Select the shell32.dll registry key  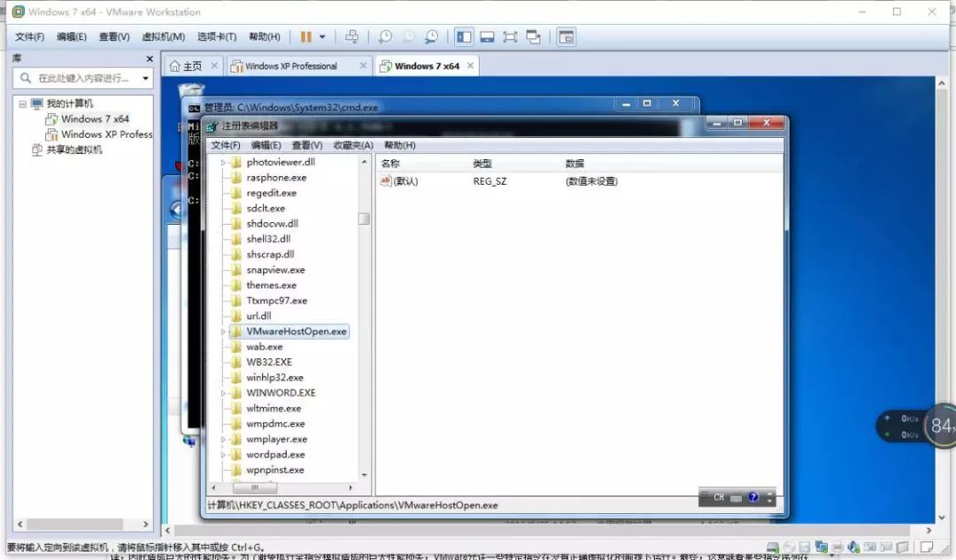coord(267,239)
